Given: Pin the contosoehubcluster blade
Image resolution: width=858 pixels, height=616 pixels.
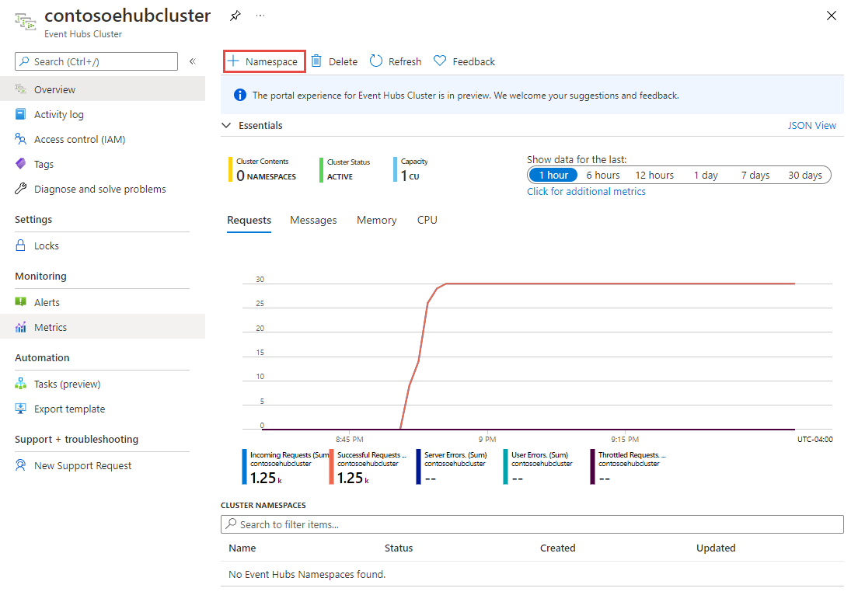Looking at the screenshot, I should (x=235, y=16).
